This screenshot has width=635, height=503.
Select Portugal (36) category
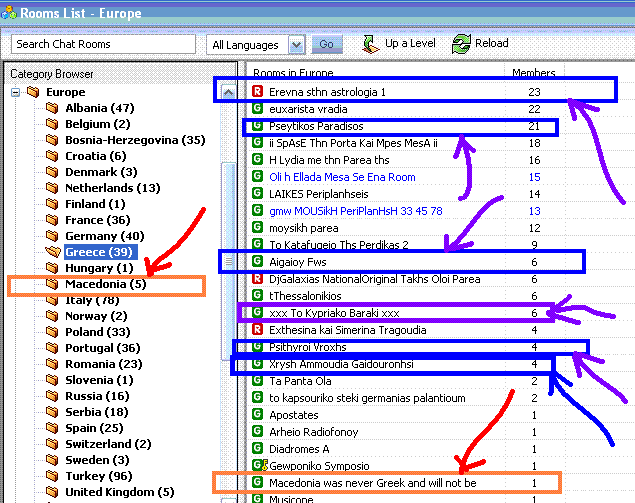pos(103,348)
